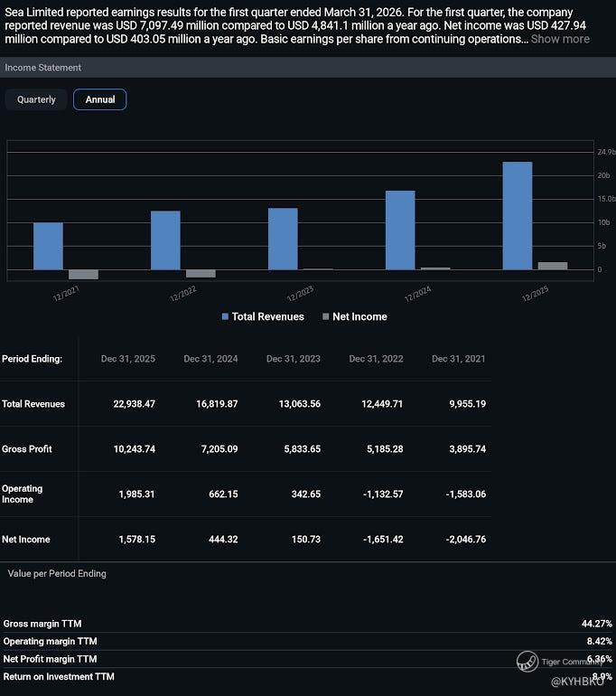Toggle Net Income legend swatch
616x696 pixels.
tap(326, 316)
